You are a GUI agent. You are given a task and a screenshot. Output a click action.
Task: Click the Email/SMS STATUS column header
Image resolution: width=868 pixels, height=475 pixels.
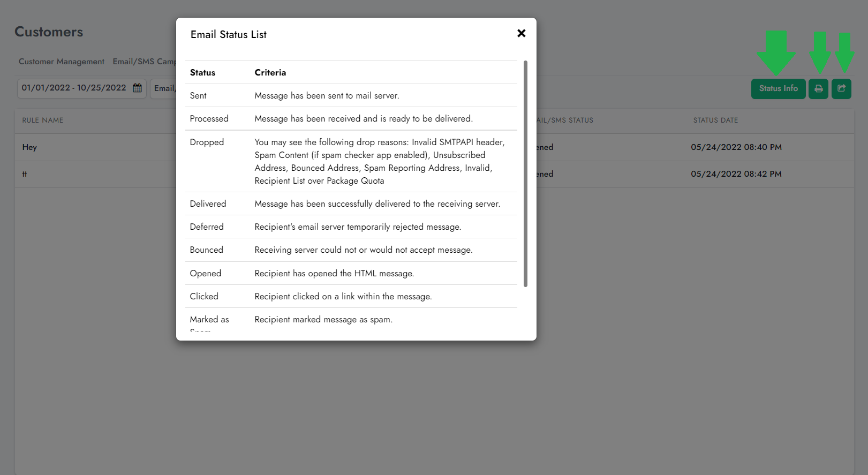coord(564,120)
